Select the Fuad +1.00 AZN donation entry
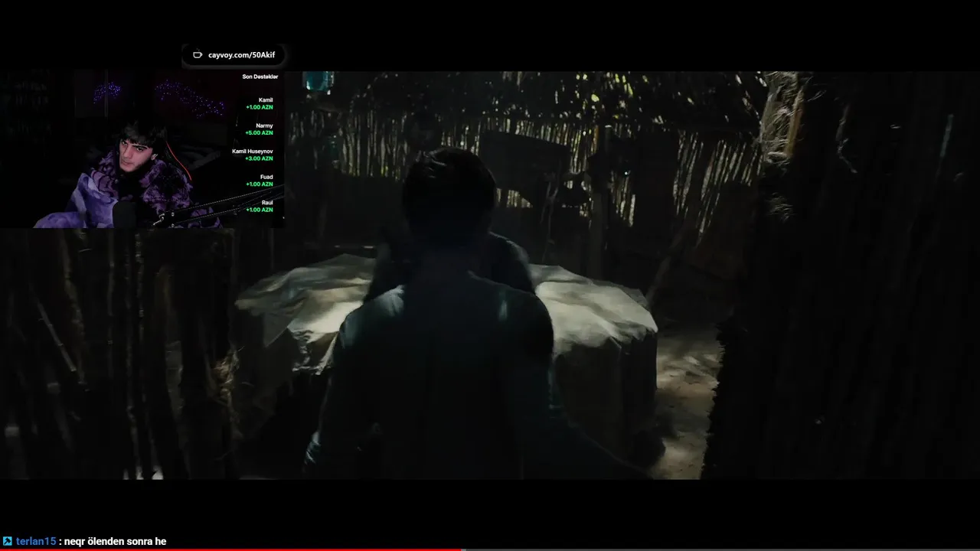Screen dimensions: 980x551 [259, 181]
